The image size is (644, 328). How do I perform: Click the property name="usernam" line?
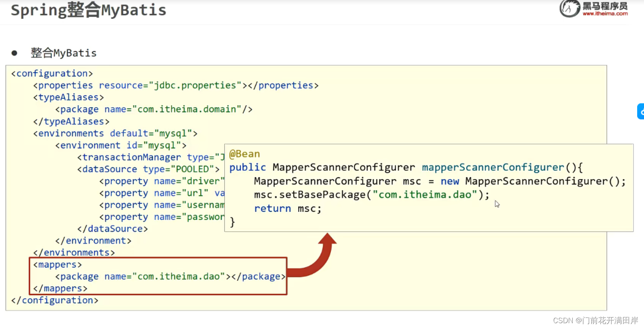coord(162,205)
